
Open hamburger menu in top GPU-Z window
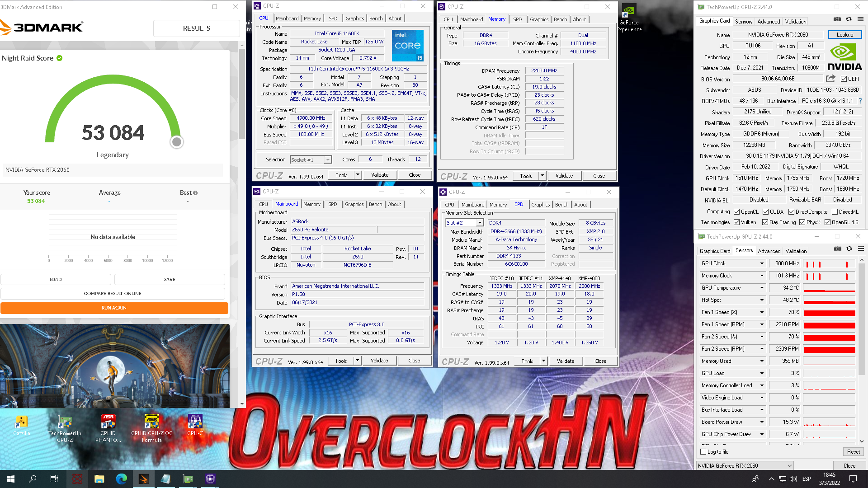[861, 19]
